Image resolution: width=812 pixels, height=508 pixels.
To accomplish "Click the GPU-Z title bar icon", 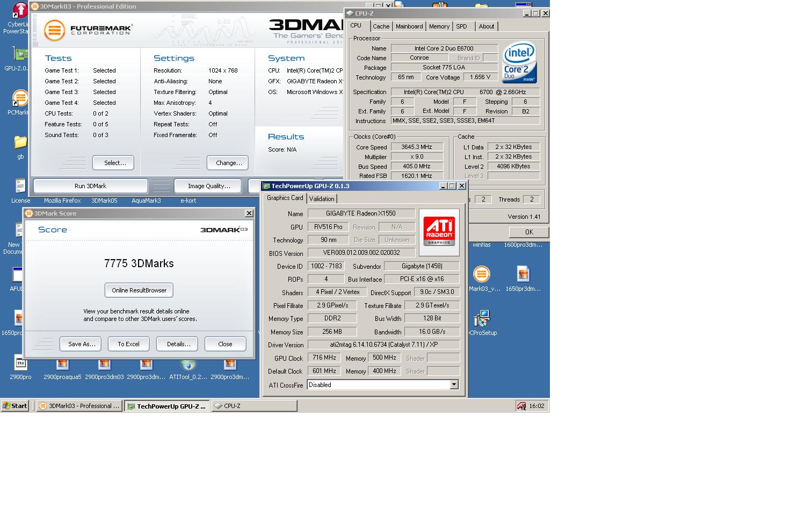I will point(266,186).
